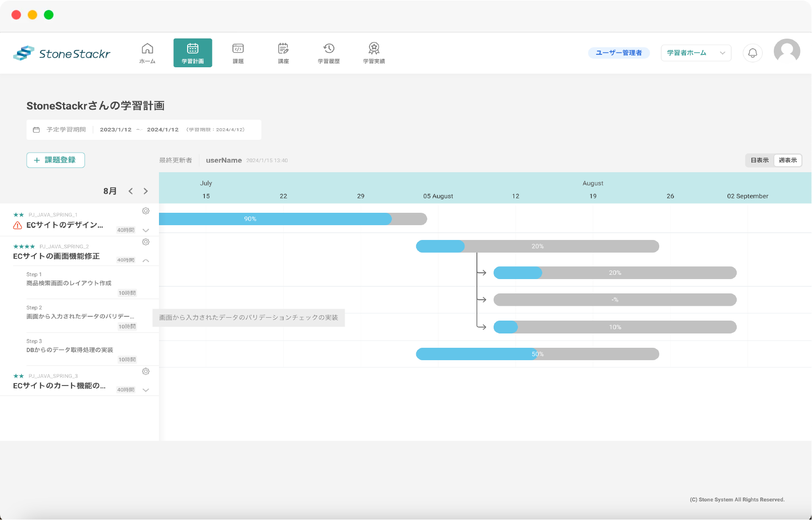Viewport: 812px width, 520px height.
Task: Go to previous month arrow
Action: tap(131, 191)
